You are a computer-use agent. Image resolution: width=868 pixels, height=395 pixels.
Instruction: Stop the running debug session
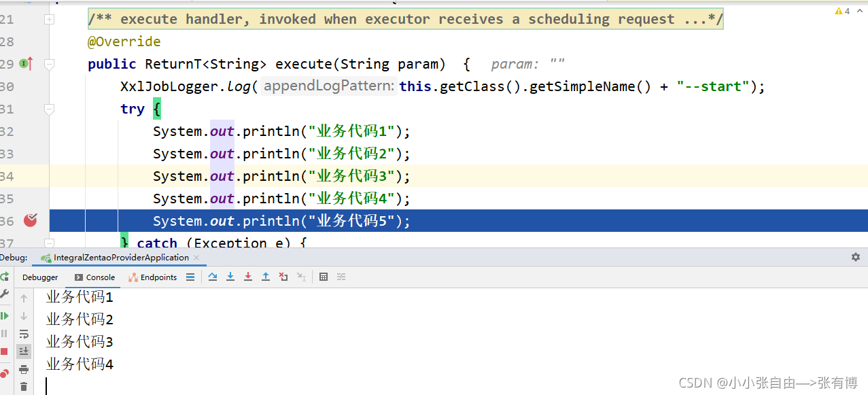point(4,351)
